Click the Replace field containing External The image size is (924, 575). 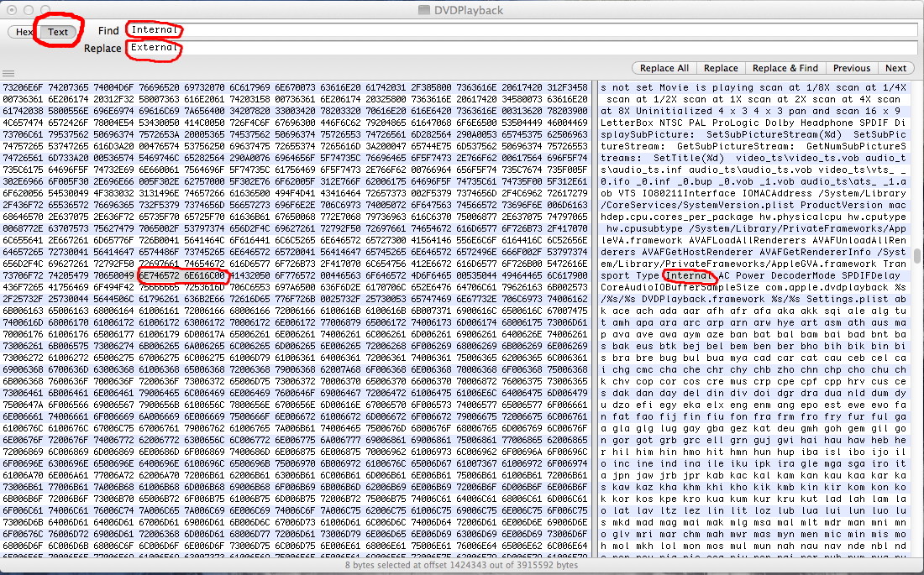[x=522, y=47]
